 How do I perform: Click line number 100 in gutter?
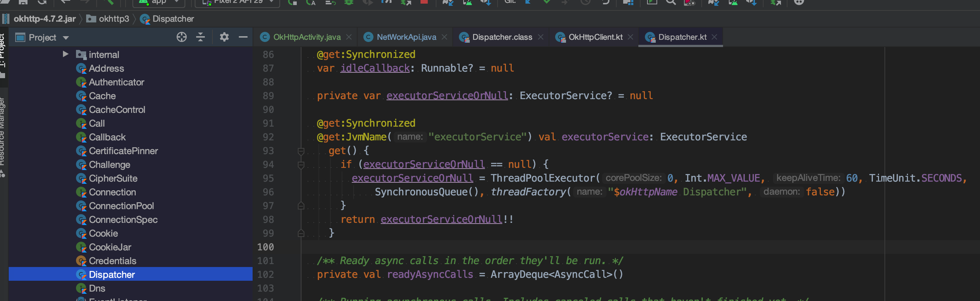coord(265,247)
